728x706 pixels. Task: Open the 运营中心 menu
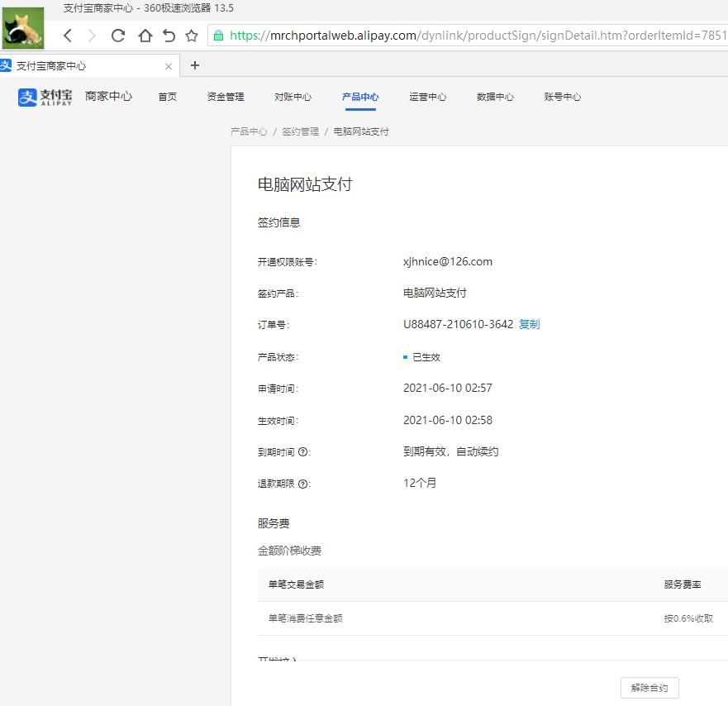point(427,97)
